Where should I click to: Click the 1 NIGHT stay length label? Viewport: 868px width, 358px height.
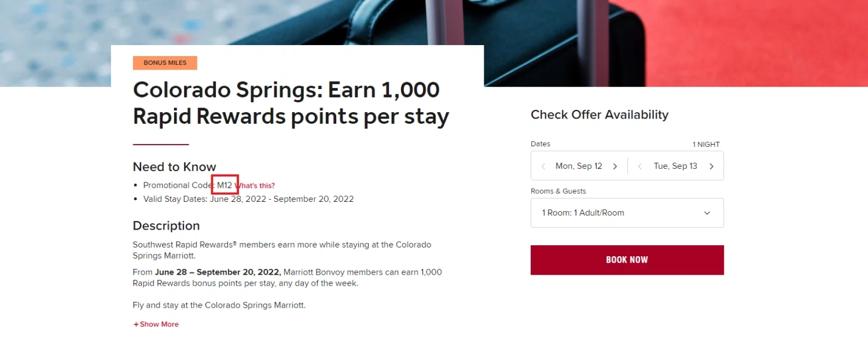coord(706,145)
